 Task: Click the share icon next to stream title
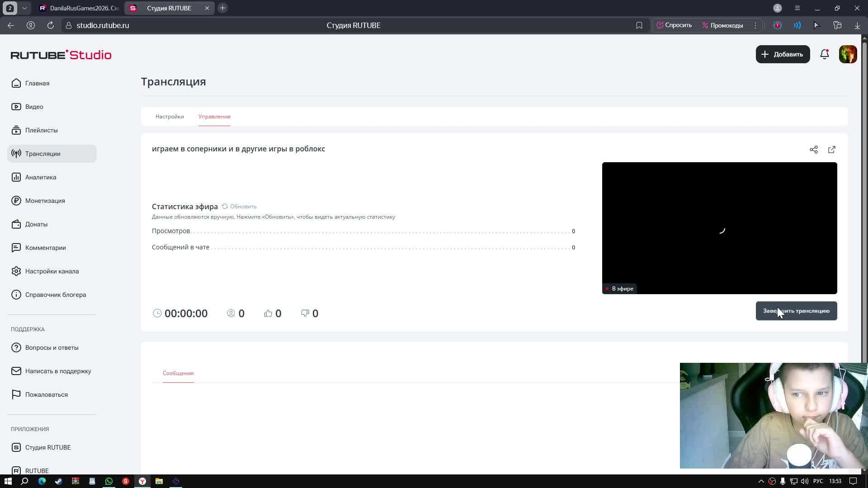(813, 150)
